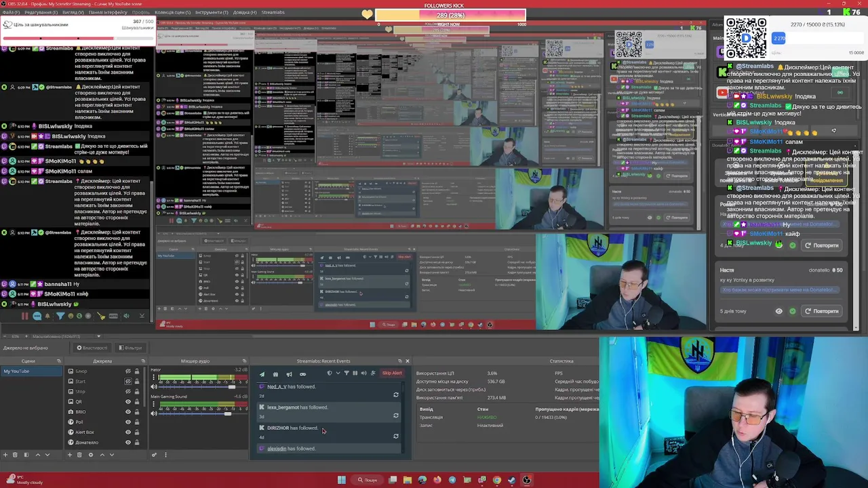Open Windows Start menu
Screen dimensions: 868x488
click(x=341, y=480)
